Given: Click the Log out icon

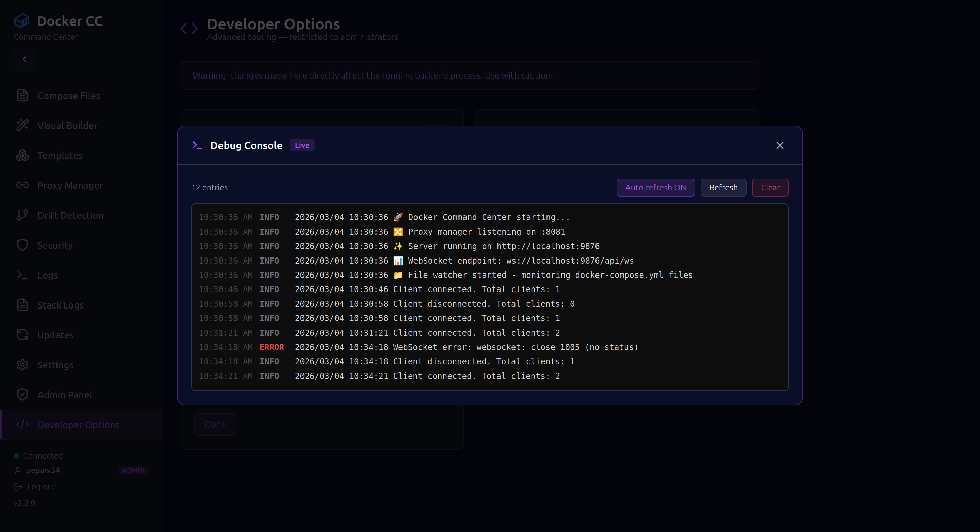Looking at the screenshot, I should (18, 486).
